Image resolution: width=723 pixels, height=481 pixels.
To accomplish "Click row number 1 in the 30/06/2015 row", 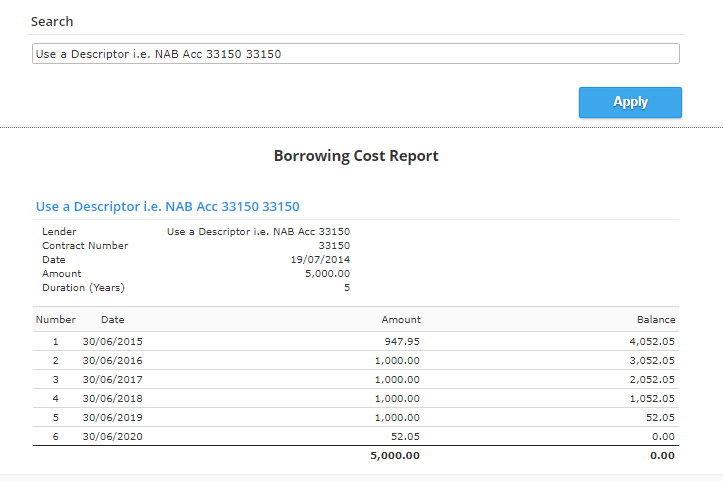I will point(56,341).
